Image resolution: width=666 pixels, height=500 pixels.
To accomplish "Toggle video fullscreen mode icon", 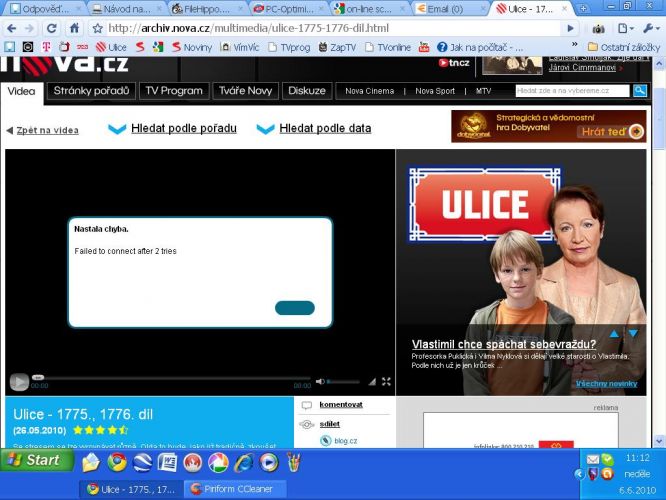I will tap(386, 381).
